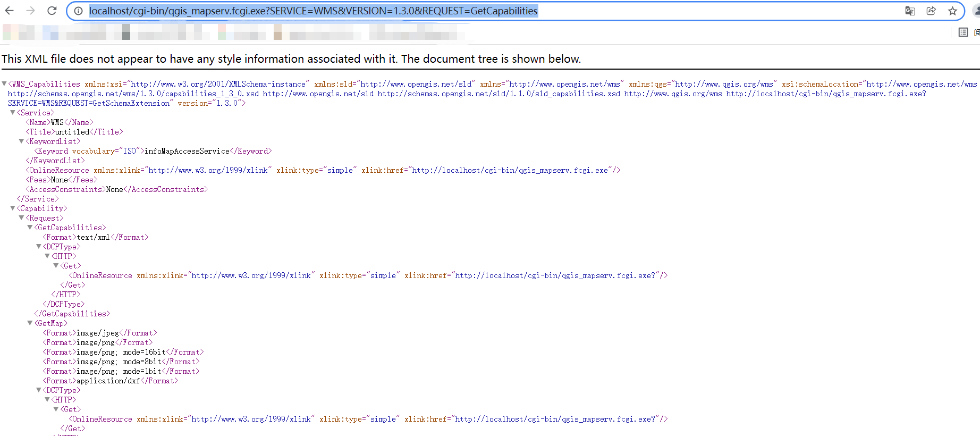Image resolution: width=980 pixels, height=436 pixels.
Task: Click the closing </Service> tag
Action: pyautogui.click(x=38, y=199)
